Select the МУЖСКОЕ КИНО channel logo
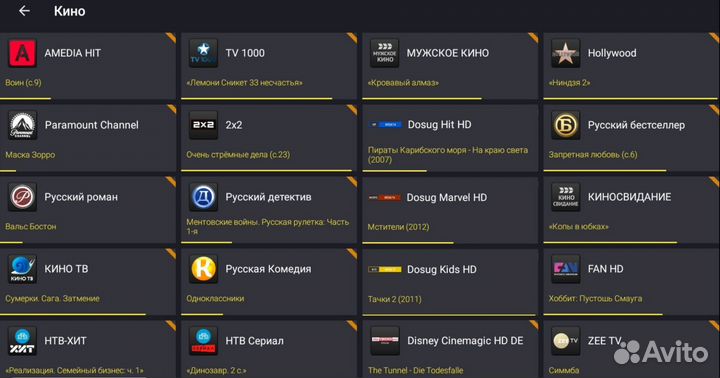Image resolution: width=720 pixels, height=378 pixels. (384, 53)
